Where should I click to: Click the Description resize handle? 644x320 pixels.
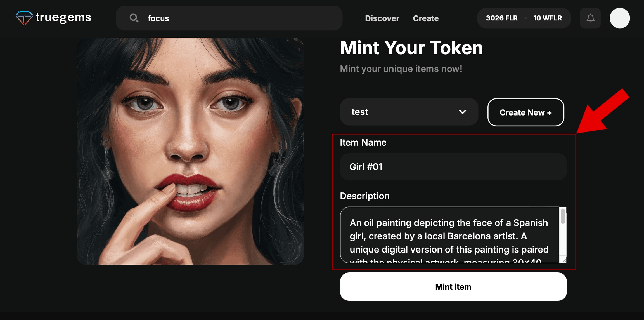point(564,261)
